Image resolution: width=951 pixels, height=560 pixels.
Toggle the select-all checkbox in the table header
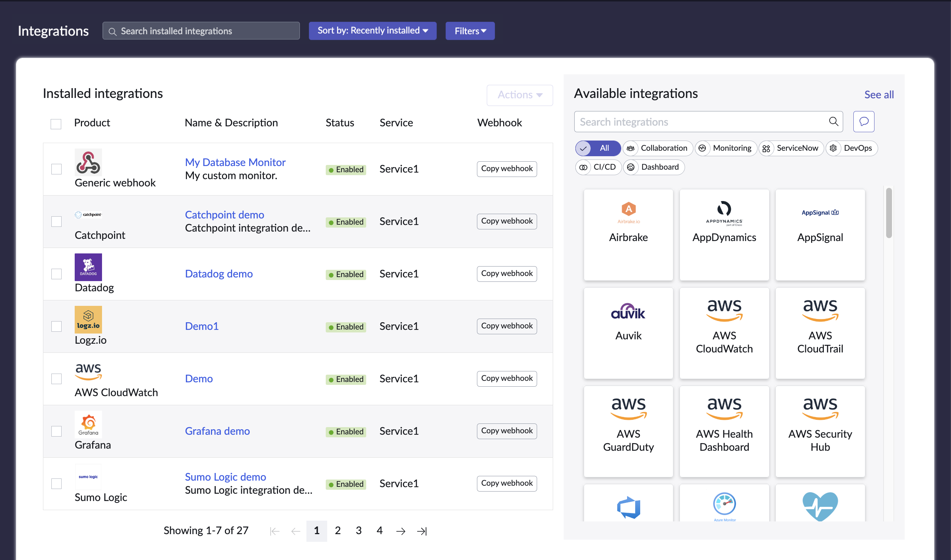[56, 124]
